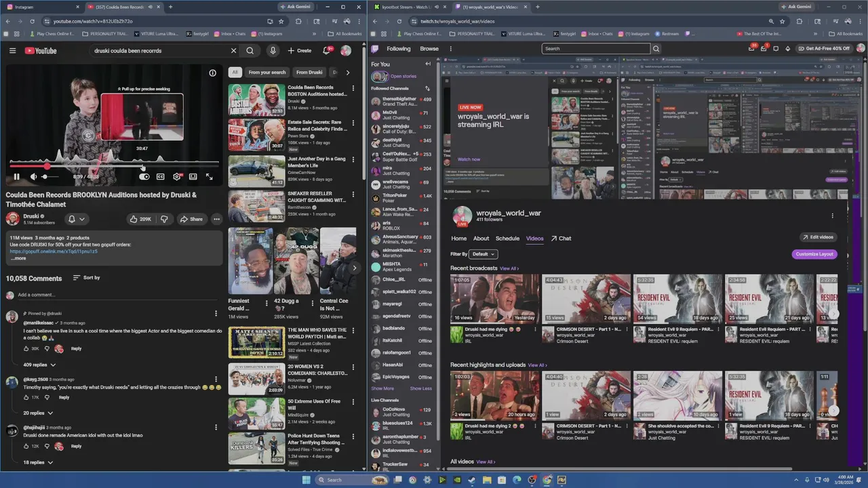Open more actions ellipsis beside Share
The height and width of the screenshot is (488, 868).
point(216,219)
